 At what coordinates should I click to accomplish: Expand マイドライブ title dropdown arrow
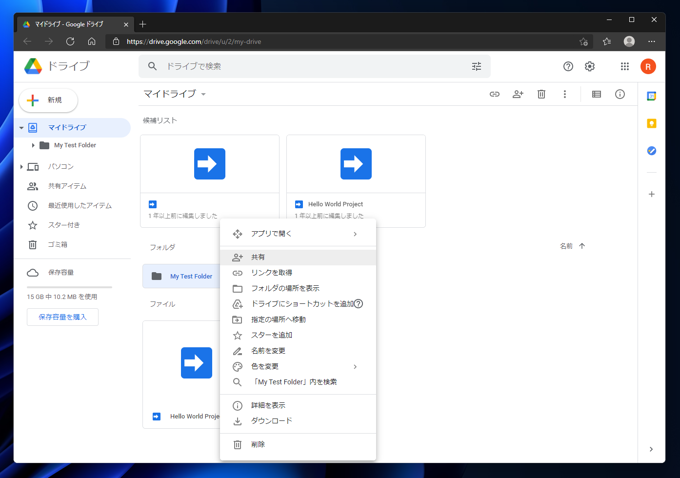click(203, 94)
